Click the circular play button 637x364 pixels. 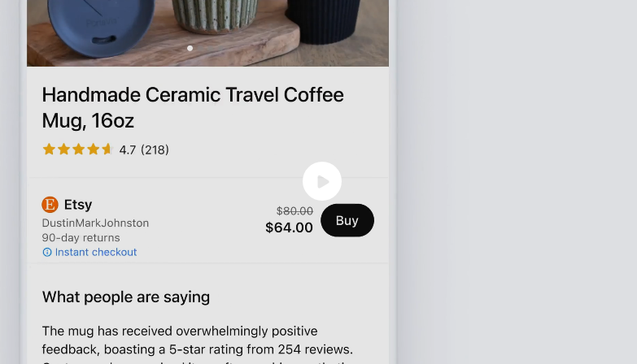322,181
